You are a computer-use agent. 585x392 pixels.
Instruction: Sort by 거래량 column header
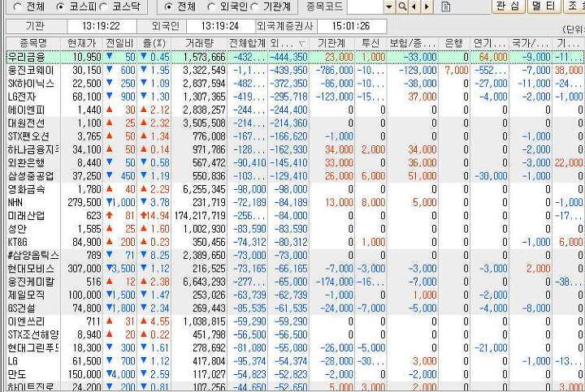[x=199, y=43]
